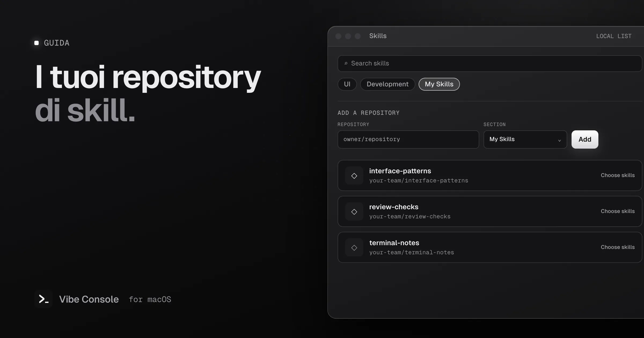The width and height of the screenshot is (644, 338).
Task: Click the your-team/interface-patterns path text
Action: coord(419,181)
